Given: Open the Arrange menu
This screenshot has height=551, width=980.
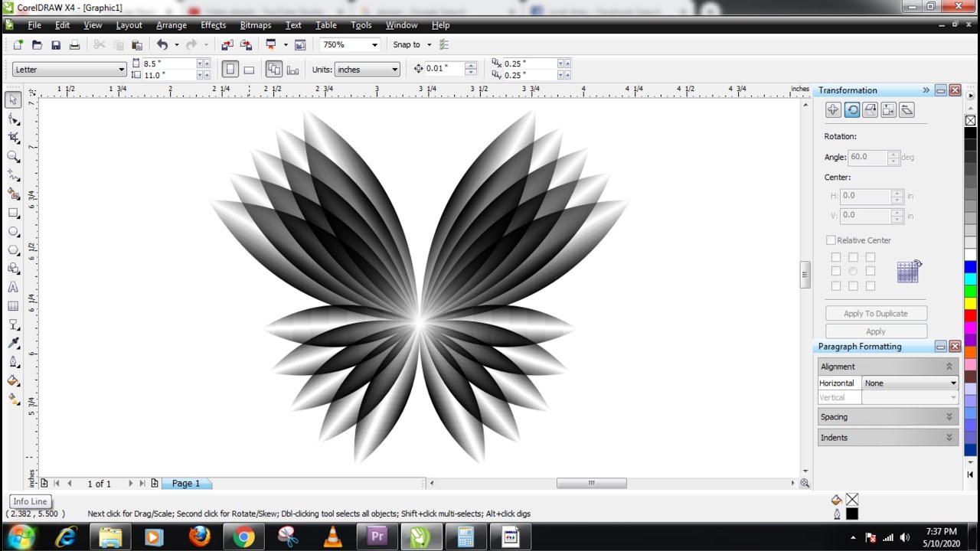Looking at the screenshot, I should pyautogui.click(x=171, y=25).
